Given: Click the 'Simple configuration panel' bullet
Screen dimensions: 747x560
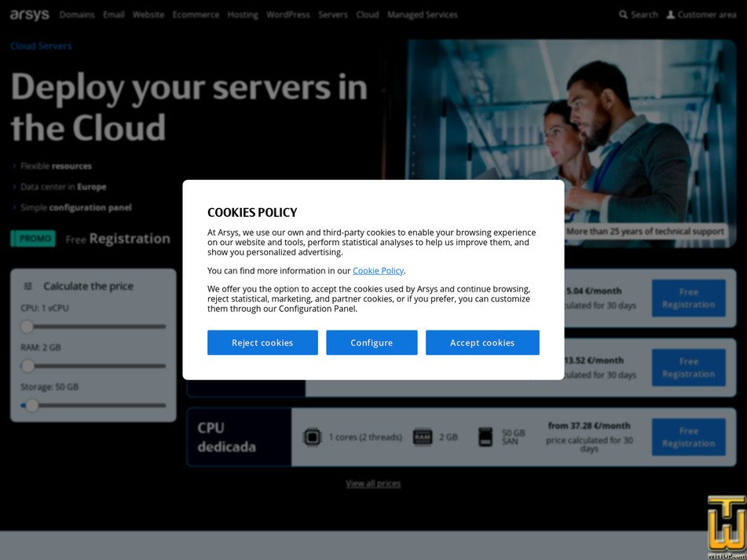Looking at the screenshot, I should (x=75, y=207).
